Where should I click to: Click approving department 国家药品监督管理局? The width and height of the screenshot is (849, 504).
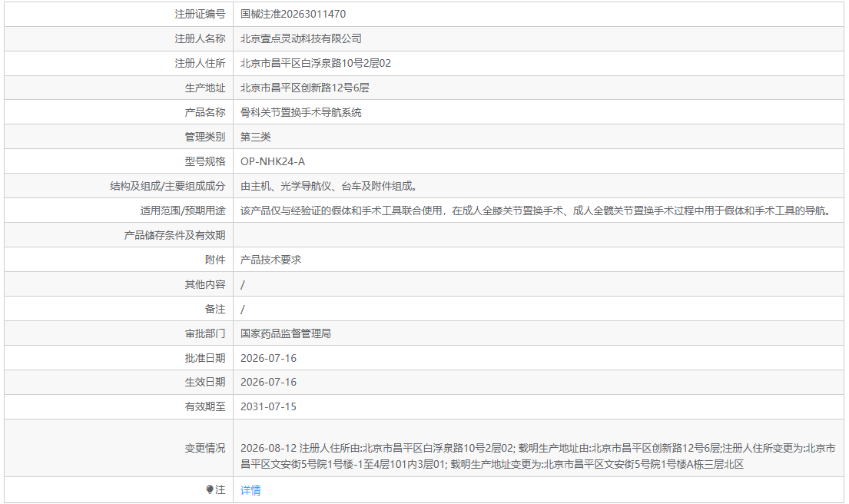(286, 333)
